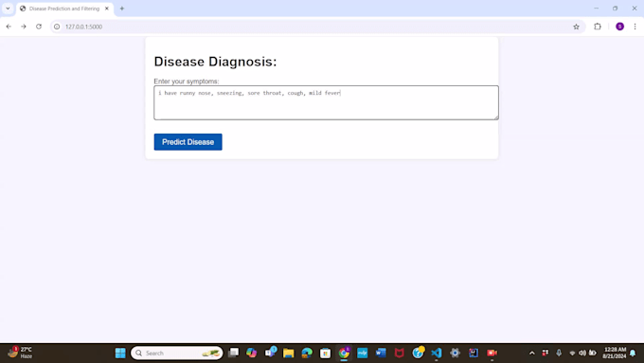The height and width of the screenshot is (363, 644).
Task: Open the notifications bell icon
Action: (633, 353)
